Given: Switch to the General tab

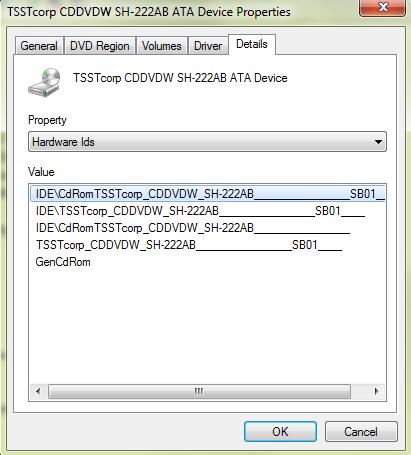Looking at the screenshot, I should pos(39,46).
